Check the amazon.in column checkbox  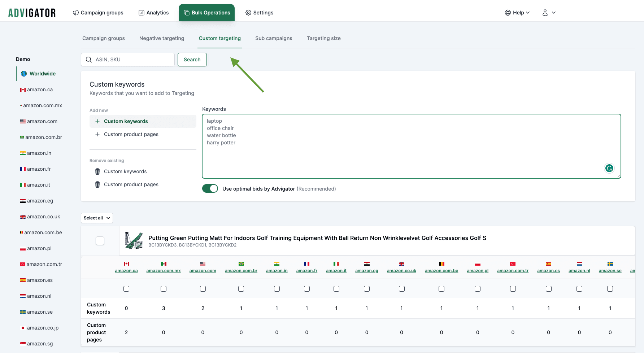[x=277, y=289]
